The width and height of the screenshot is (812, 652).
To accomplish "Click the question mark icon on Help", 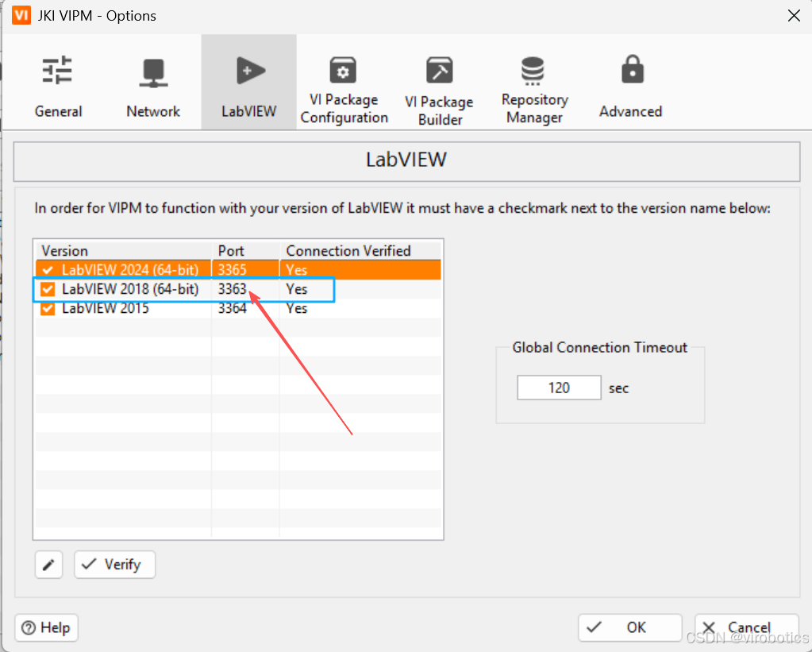I will 29,627.
